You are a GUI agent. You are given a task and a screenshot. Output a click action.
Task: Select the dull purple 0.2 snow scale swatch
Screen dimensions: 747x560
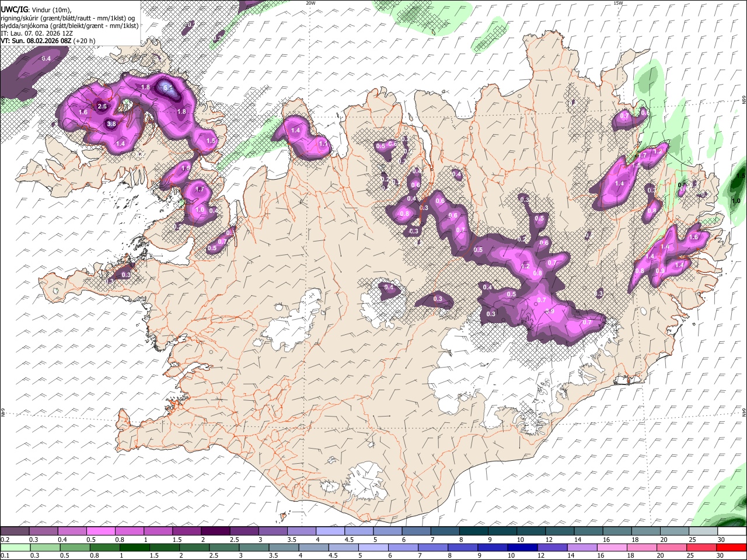point(15,531)
